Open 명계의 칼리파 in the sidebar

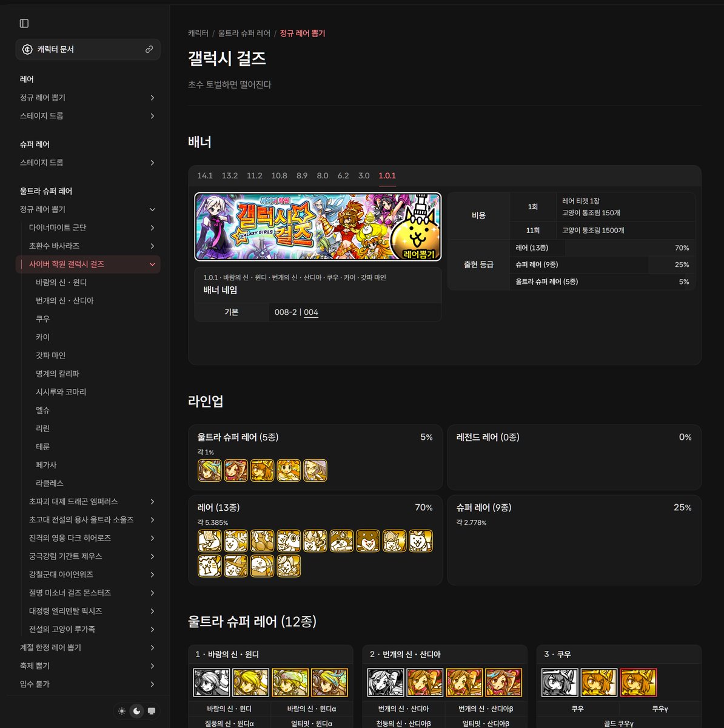58,374
